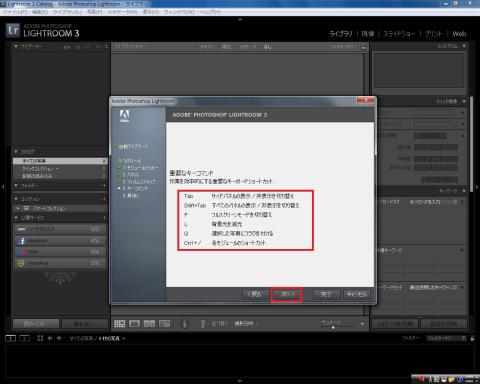Click the Flickr publish service icon
The image size is (480, 384).
click(21, 252)
